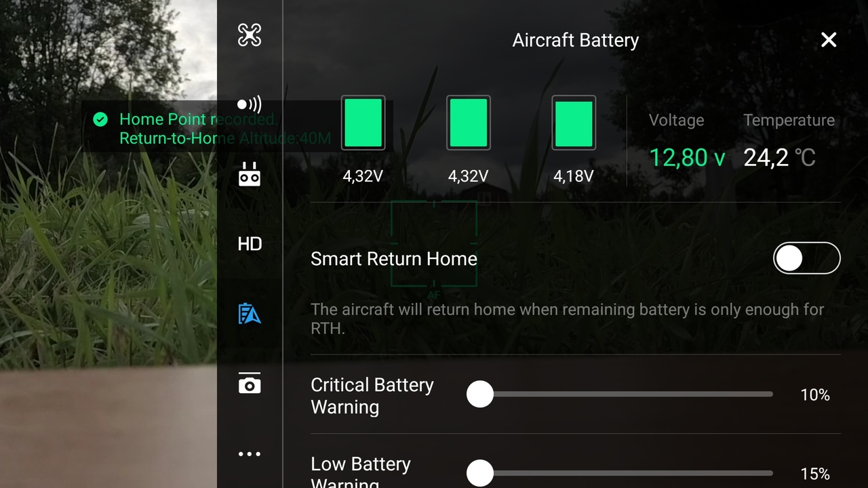Select the aircraft battery settings icon
This screenshot has width=868, height=488.
(x=250, y=314)
